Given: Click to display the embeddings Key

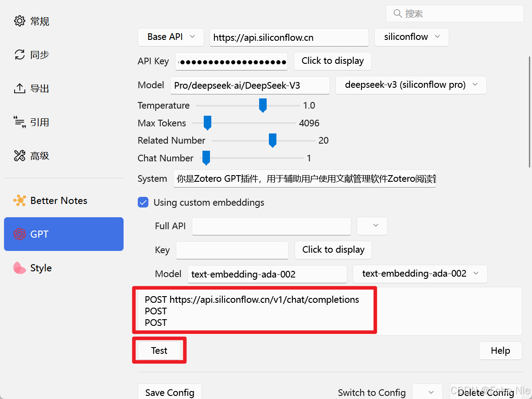Looking at the screenshot, I should [333, 250].
